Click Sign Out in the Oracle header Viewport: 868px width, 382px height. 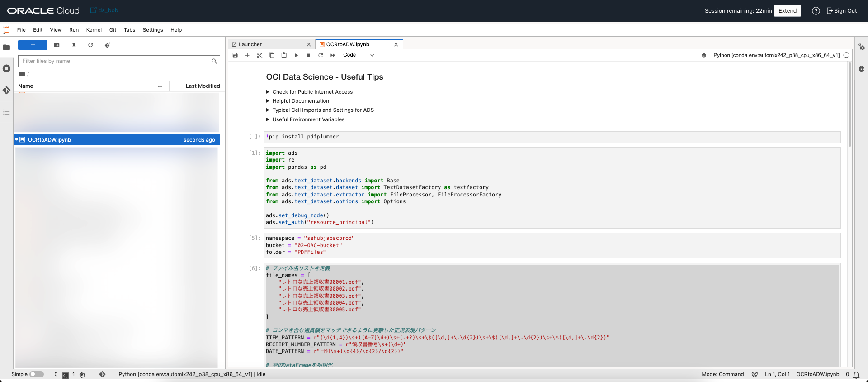click(x=842, y=11)
